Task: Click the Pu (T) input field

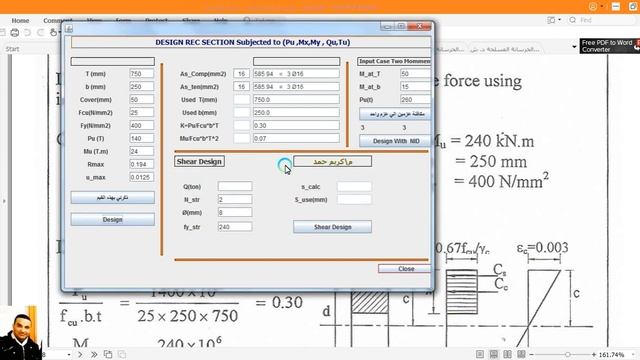Action: 142,138
